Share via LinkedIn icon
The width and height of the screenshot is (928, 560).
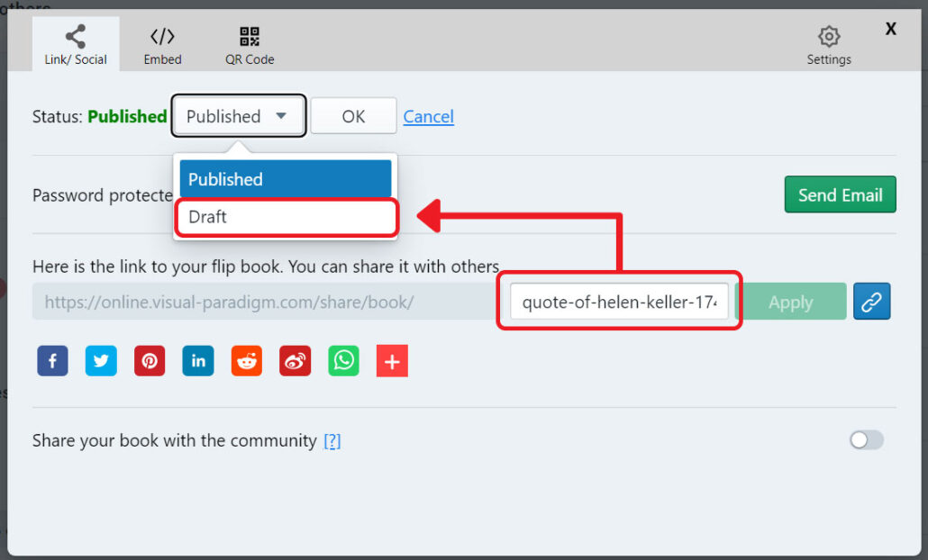198,361
